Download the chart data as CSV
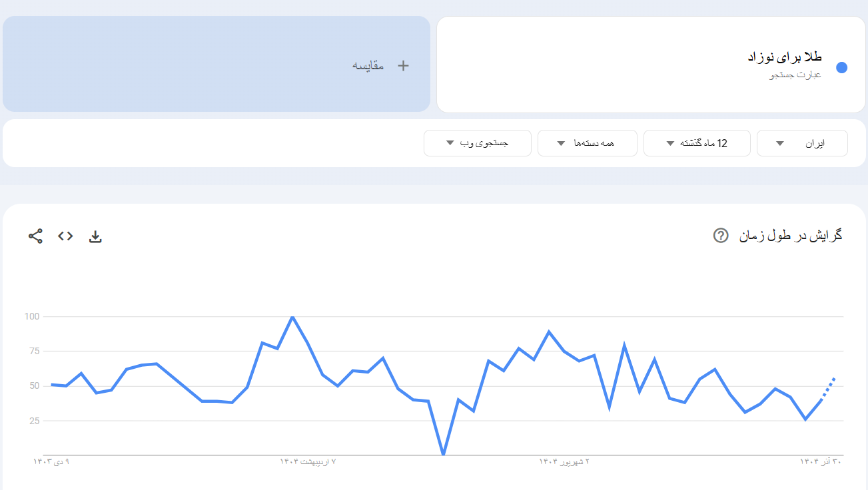The width and height of the screenshot is (868, 490). (95, 236)
